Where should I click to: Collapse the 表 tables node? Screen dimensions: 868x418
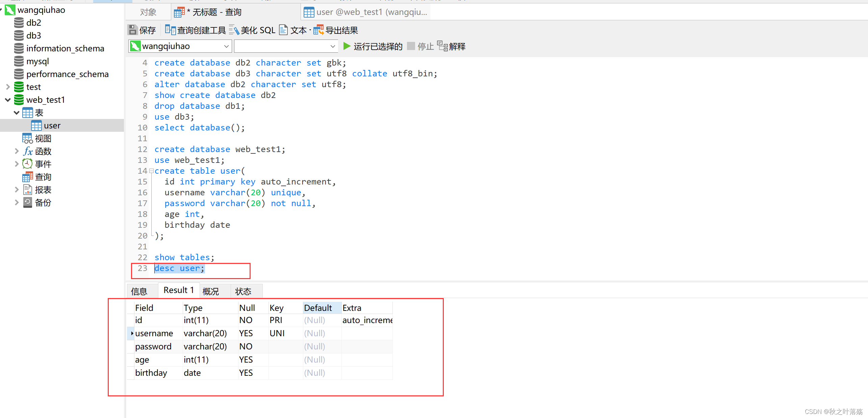[x=17, y=113]
